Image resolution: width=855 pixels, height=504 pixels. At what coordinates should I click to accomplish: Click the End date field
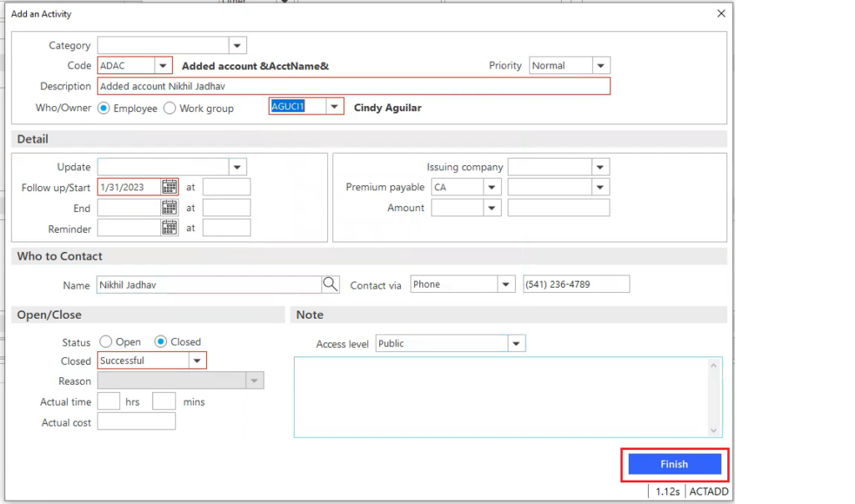pos(129,208)
